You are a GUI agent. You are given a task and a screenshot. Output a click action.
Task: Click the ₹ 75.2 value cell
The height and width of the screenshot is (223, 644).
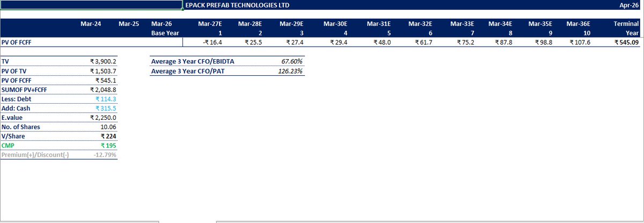coord(465,42)
